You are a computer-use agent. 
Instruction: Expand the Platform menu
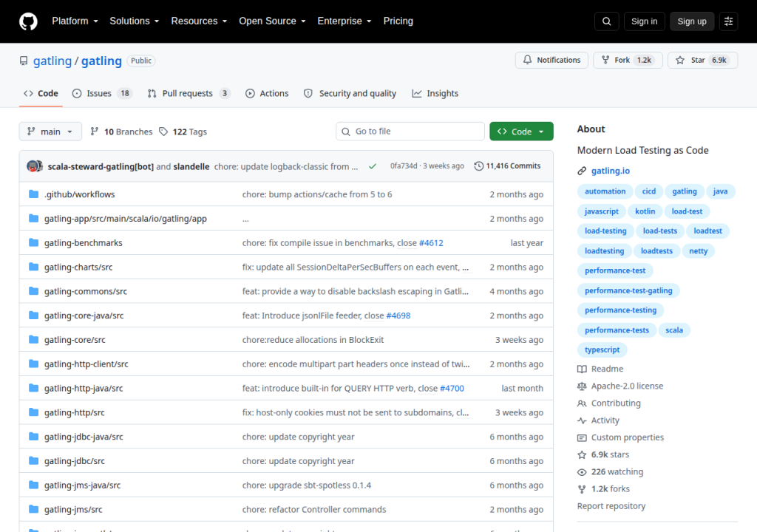[x=75, y=21]
